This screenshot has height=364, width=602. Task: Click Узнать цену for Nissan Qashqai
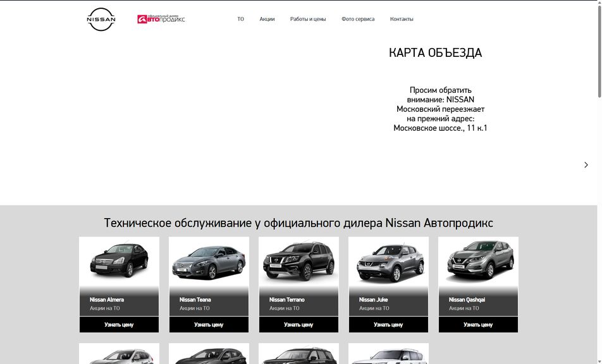[478, 324]
